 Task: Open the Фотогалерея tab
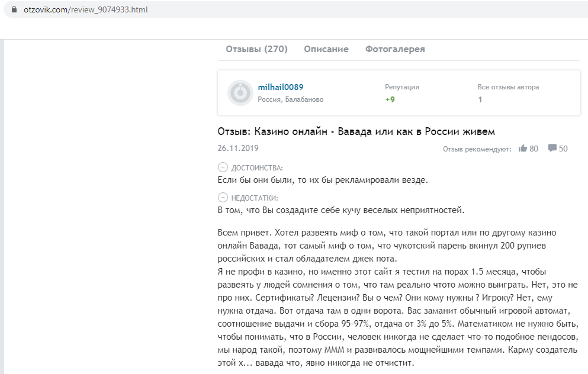[x=395, y=49]
